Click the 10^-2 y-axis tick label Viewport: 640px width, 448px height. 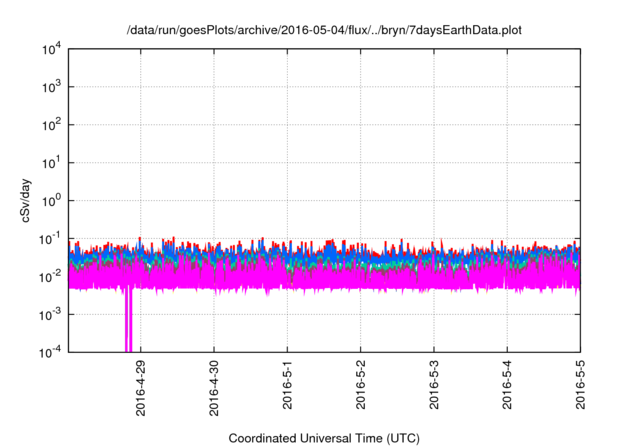tap(51, 277)
